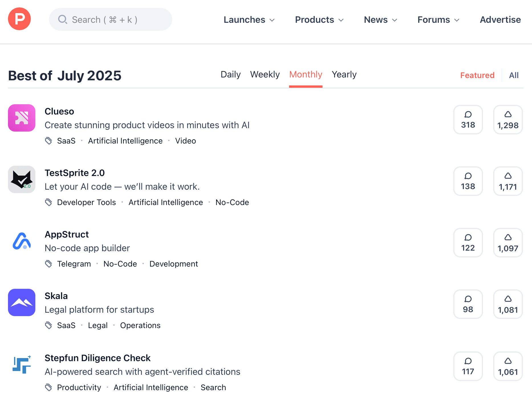This screenshot has width=532, height=401.
Task: Open TestSprite's No-Code tag
Action: click(x=232, y=202)
